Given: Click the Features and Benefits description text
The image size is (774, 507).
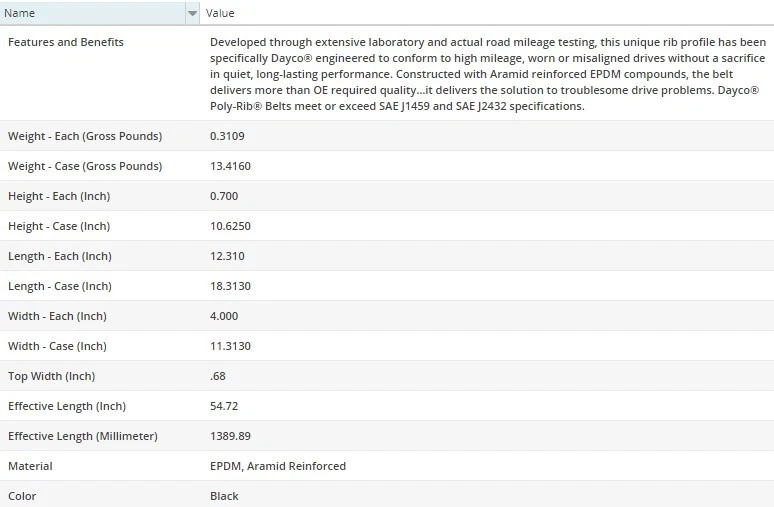Looking at the screenshot, I should pyautogui.click(x=488, y=74).
